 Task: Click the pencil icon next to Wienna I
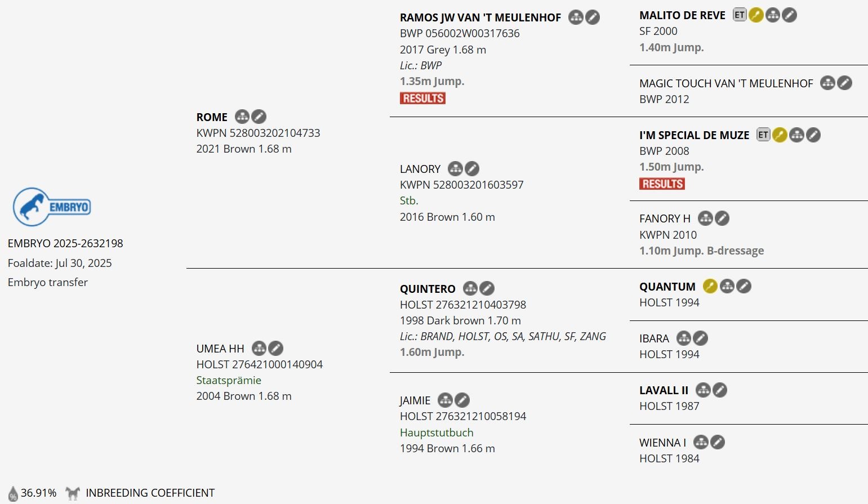point(717,442)
